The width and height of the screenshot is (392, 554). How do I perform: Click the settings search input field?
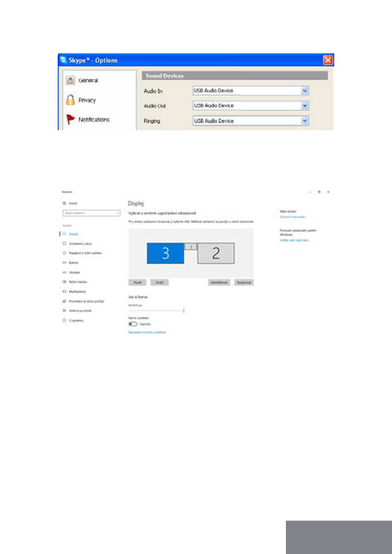[91, 213]
